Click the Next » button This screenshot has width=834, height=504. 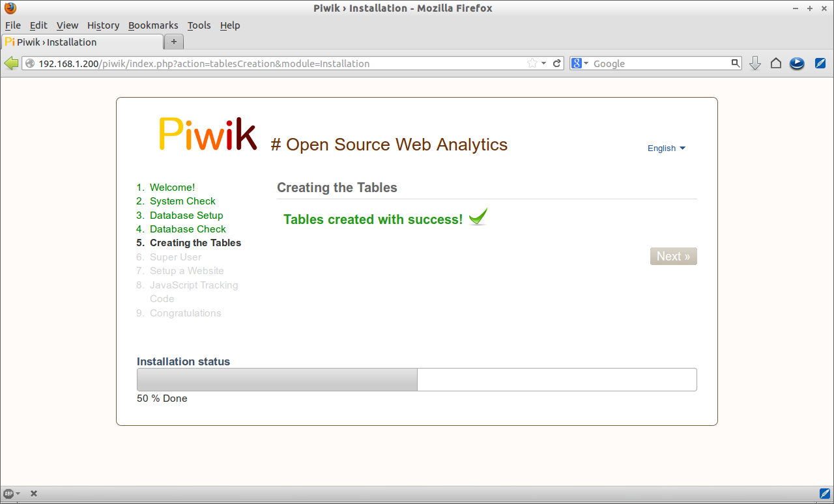(x=673, y=257)
